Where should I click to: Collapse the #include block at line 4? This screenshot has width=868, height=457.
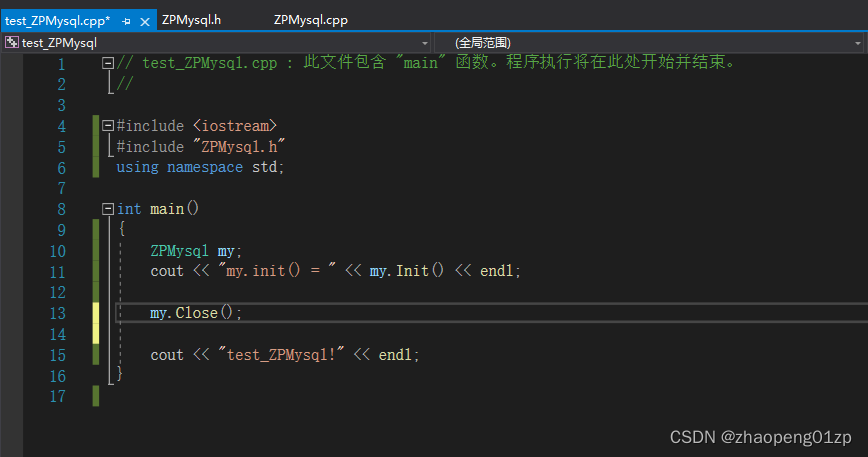click(x=108, y=126)
